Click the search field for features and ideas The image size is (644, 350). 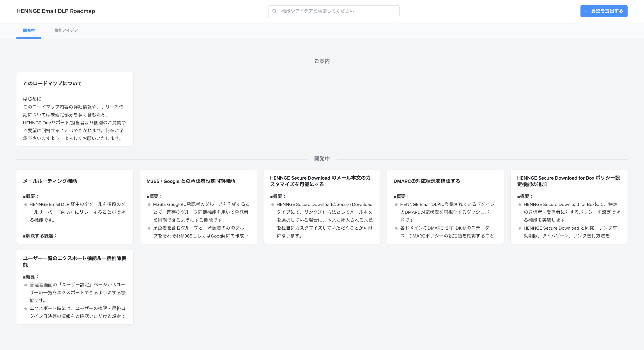[x=333, y=11]
